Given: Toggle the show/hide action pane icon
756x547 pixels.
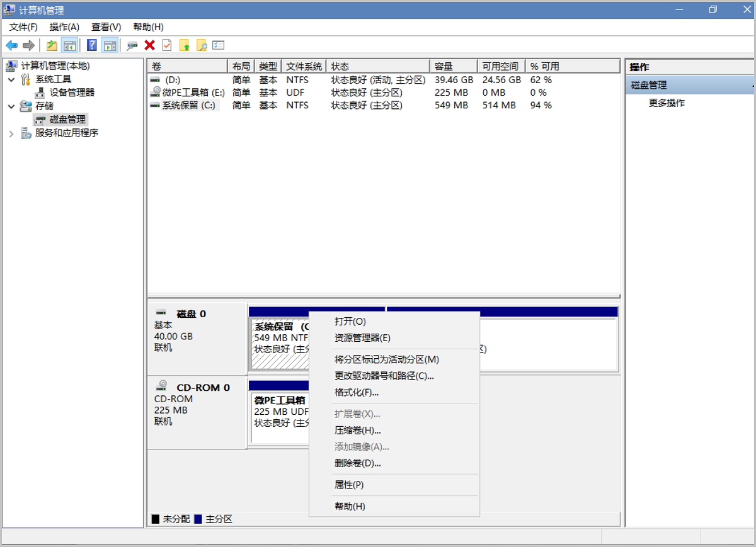Looking at the screenshot, I should pyautogui.click(x=110, y=45).
